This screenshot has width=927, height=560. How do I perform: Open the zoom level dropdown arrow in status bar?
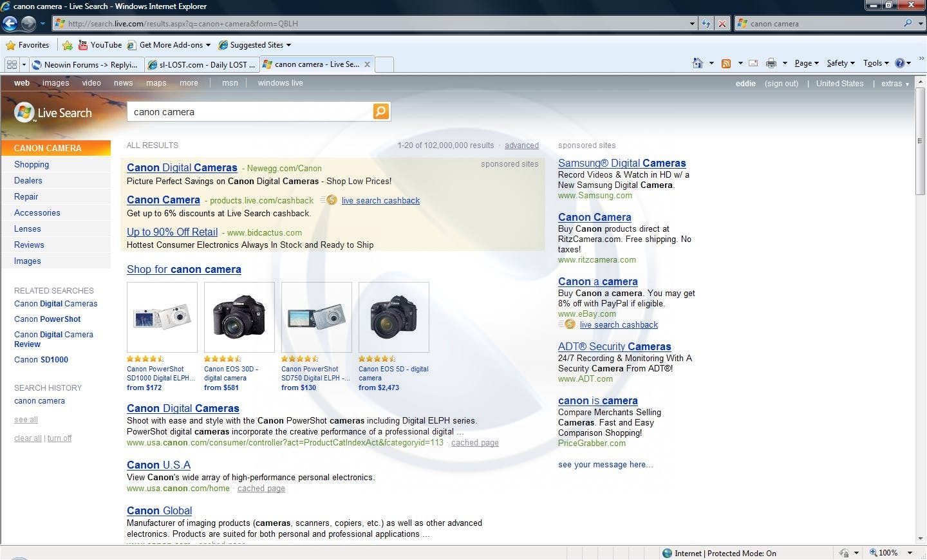(910, 553)
